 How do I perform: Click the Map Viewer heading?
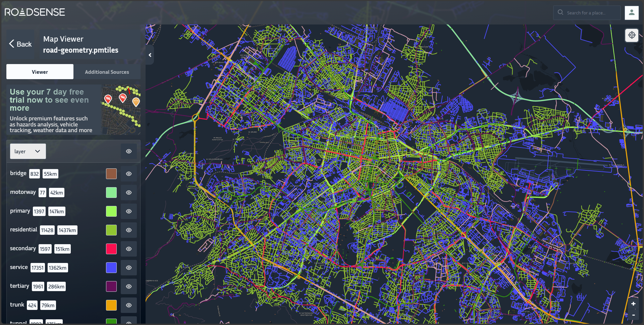(x=63, y=39)
